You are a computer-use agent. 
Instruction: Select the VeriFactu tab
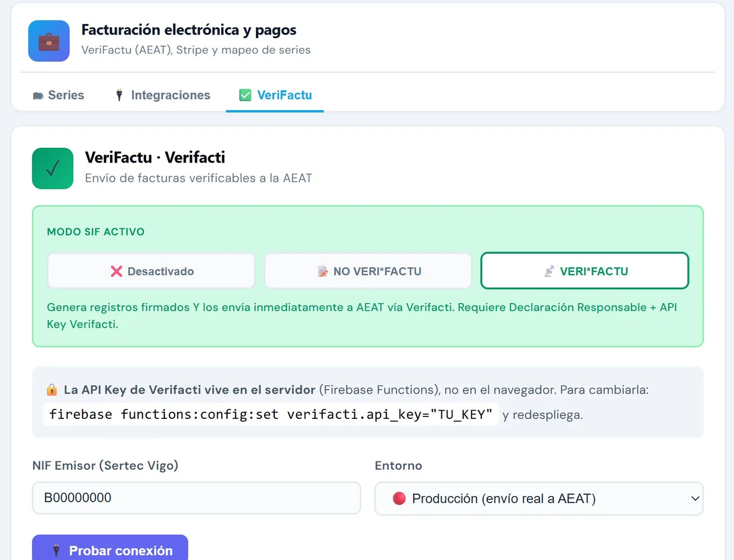point(275,95)
